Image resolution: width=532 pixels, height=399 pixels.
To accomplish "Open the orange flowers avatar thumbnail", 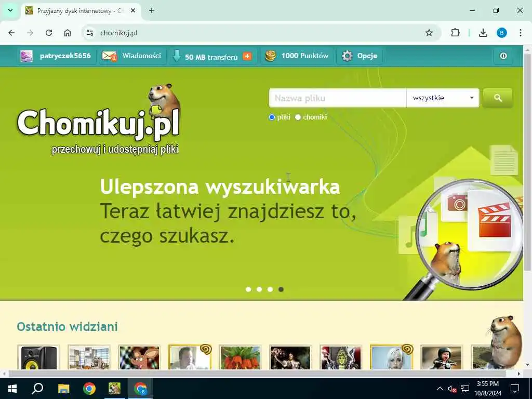I will coord(240,357).
